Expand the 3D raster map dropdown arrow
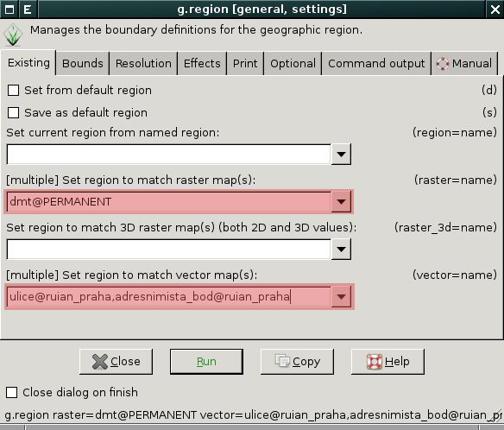Viewport: 504px width, 430px height. tap(341, 250)
